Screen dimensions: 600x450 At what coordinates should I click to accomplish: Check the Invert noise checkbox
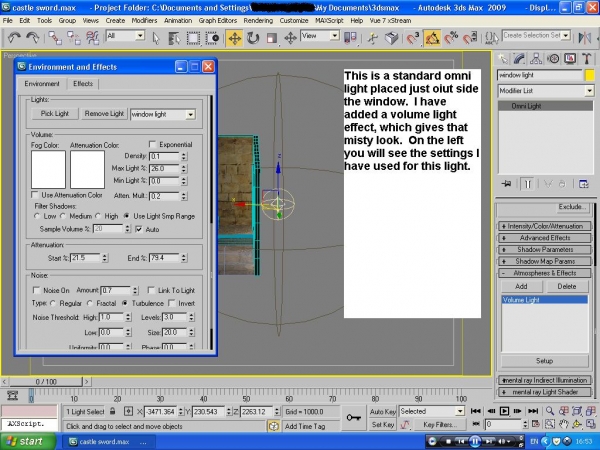(x=171, y=303)
